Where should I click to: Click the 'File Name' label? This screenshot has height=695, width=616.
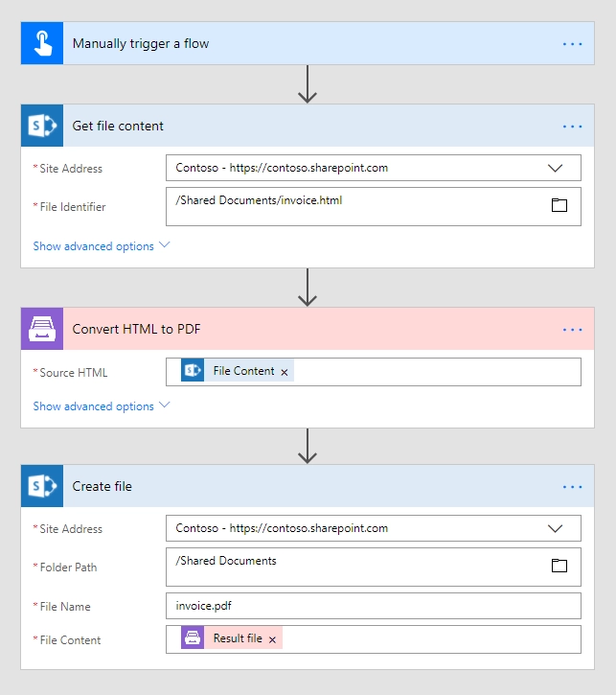point(65,607)
